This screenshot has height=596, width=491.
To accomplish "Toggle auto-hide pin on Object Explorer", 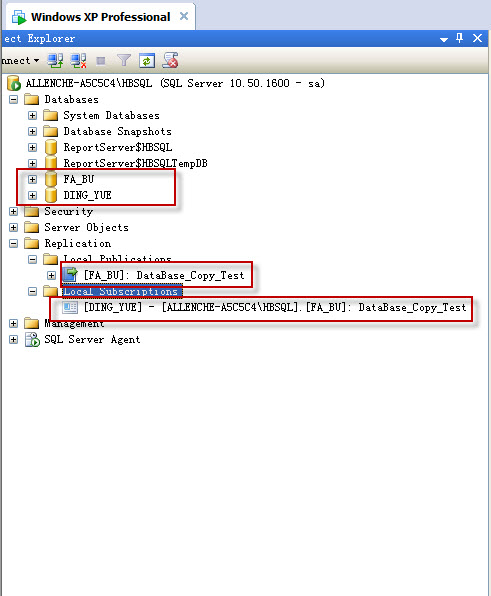I will click(x=460, y=38).
